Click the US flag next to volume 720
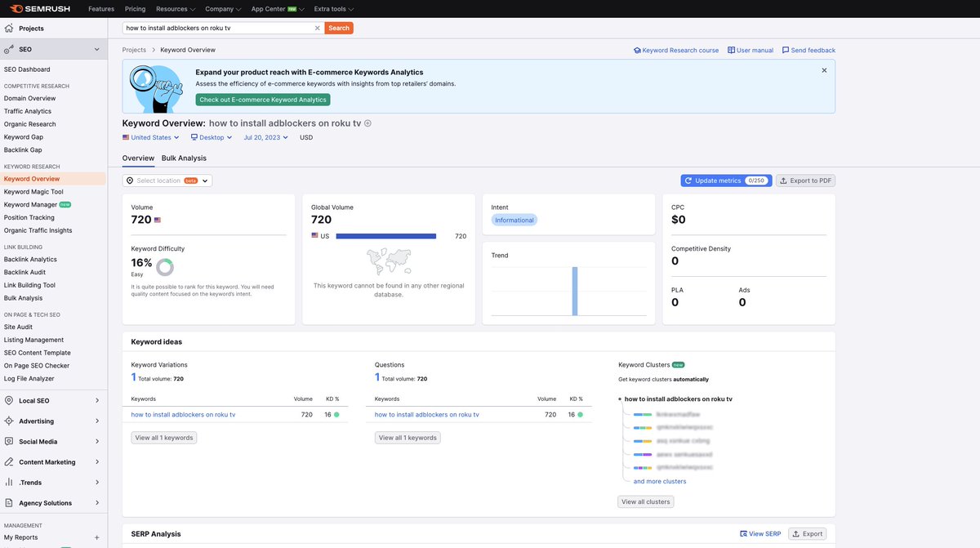The image size is (980, 548). coord(158,221)
